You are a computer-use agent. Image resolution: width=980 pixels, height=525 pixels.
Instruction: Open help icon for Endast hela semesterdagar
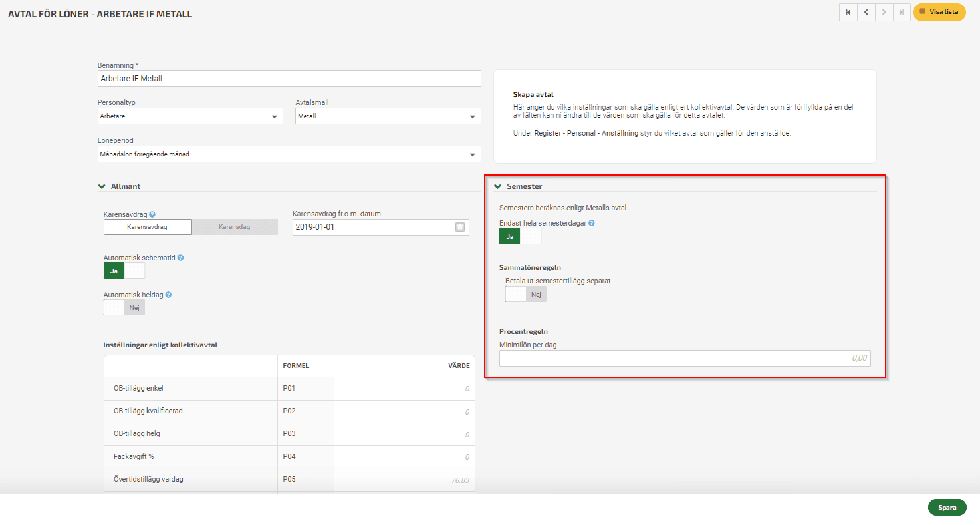click(x=592, y=224)
